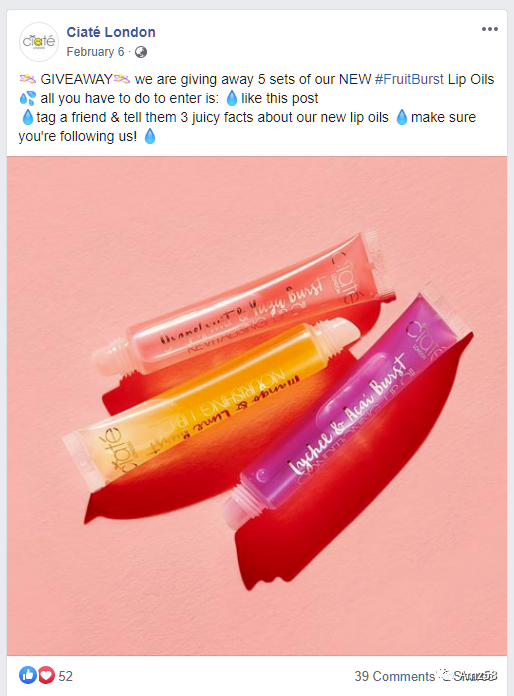The width and height of the screenshot is (514, 696).
Task: Click the February 6 timestamp
Action: tap(95, 52)
